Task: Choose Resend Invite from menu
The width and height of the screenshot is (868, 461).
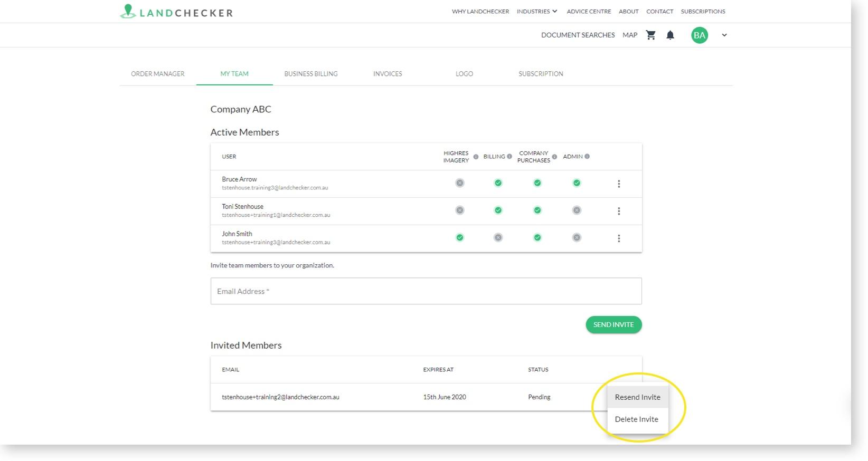Action: point(637,397)
